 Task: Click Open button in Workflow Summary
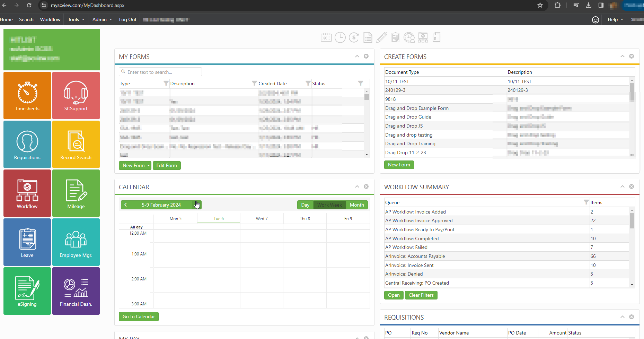394,295
